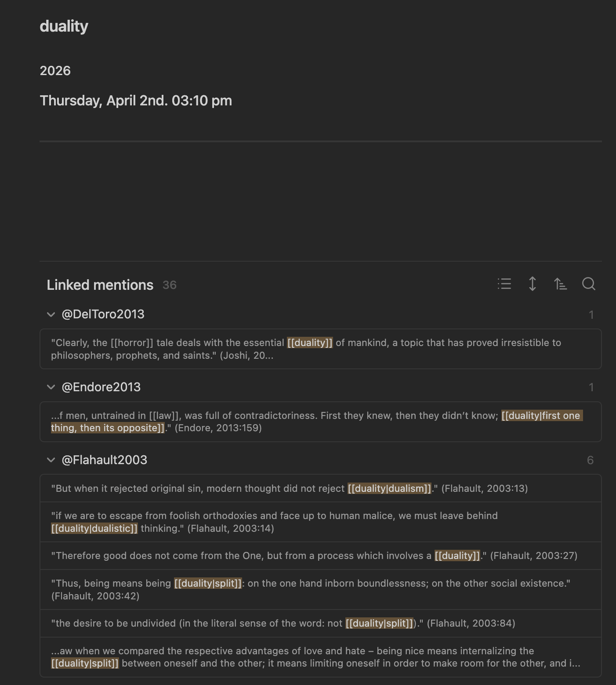616x685 pixels.
Task: Open the Flahault 2003:13 dualism mention
Action: click(321, 488)
